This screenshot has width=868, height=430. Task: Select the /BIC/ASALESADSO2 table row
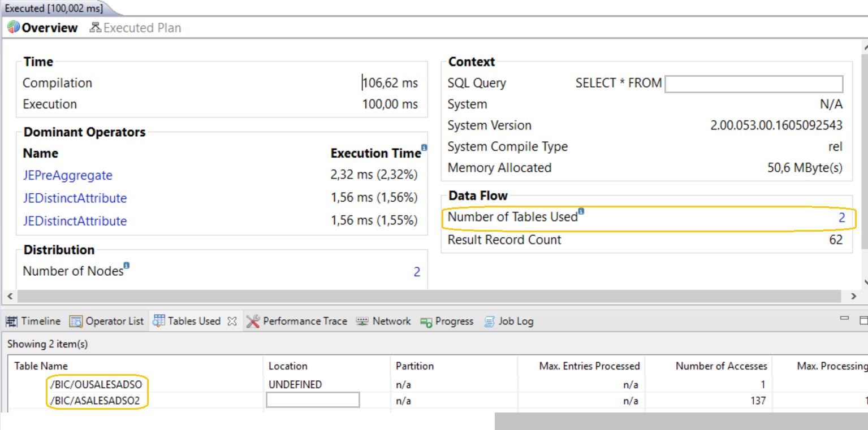pos(438,401)
